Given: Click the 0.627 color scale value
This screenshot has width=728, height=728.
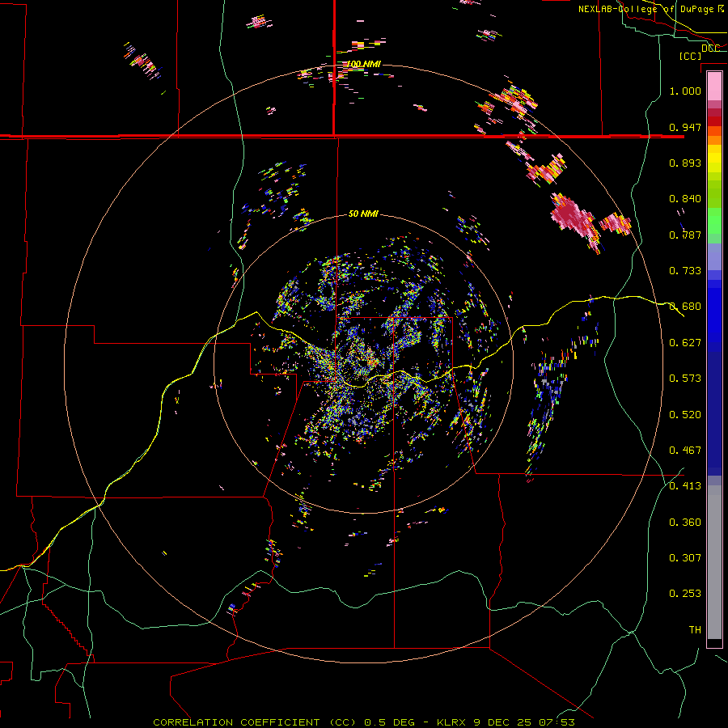Looking at the screenshot, I should point(685,343).
